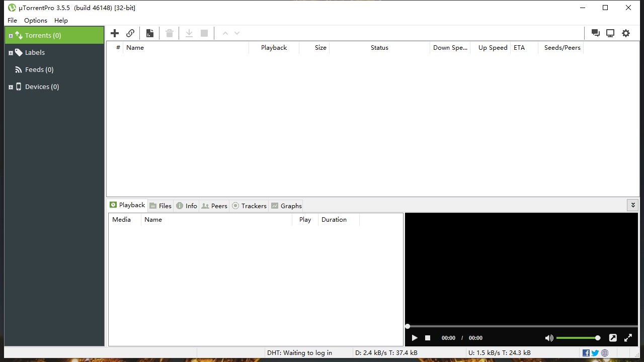
Task: Click the Remove Torrent trash icon
Action: [x=170, y=33]
